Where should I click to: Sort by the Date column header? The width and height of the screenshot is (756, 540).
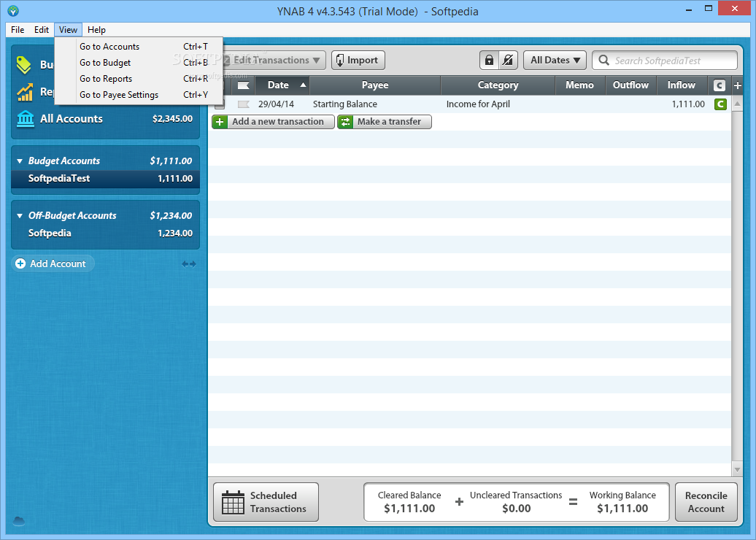(x=282, y=85)
